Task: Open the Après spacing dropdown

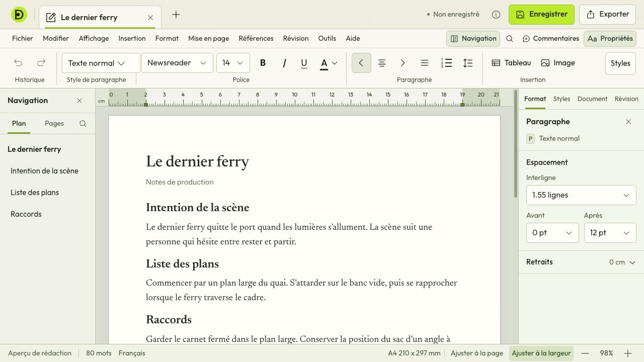Action: [x=610, y=233]
